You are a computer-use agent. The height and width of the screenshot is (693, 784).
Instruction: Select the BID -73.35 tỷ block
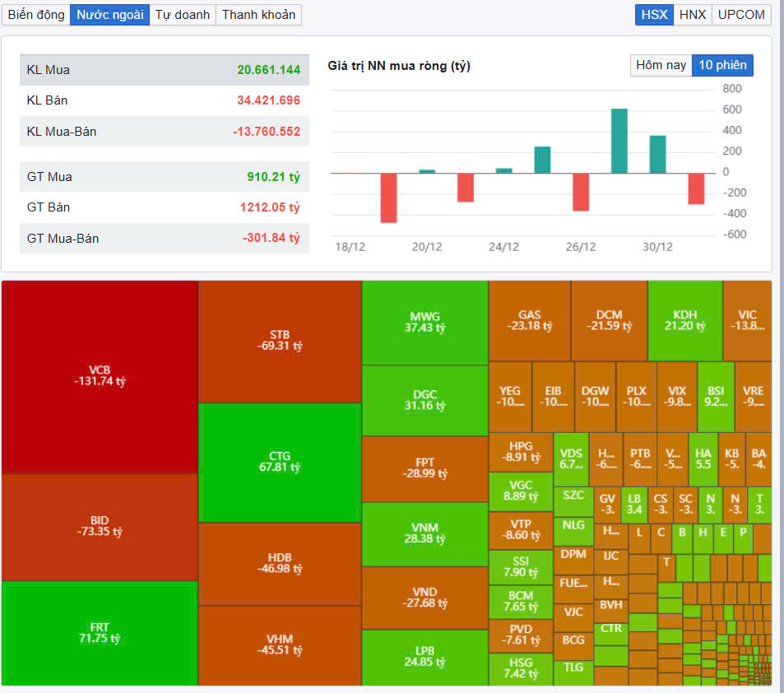pyautogui.click(x=100, y=527)
